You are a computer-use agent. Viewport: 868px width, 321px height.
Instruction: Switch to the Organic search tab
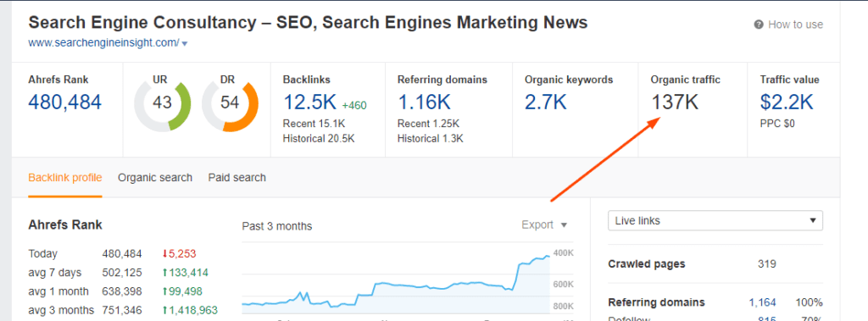pyautogui.click(x=155, y=178)
